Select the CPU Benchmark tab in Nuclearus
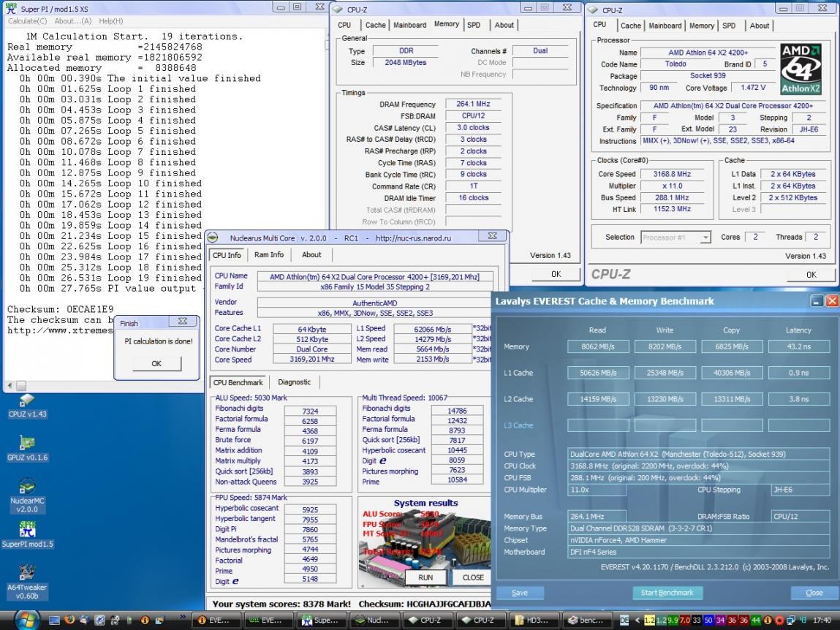The image size is (840, 630). point(238,382)
